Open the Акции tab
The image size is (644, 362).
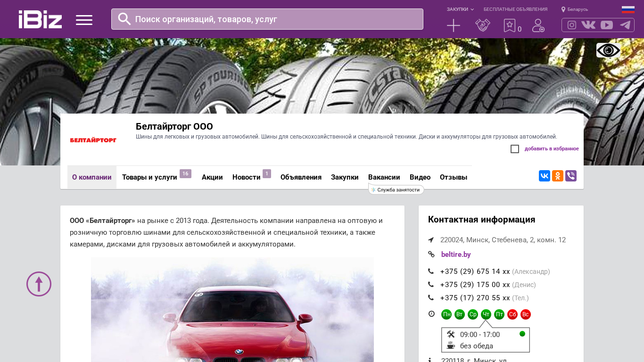(212, 177)
